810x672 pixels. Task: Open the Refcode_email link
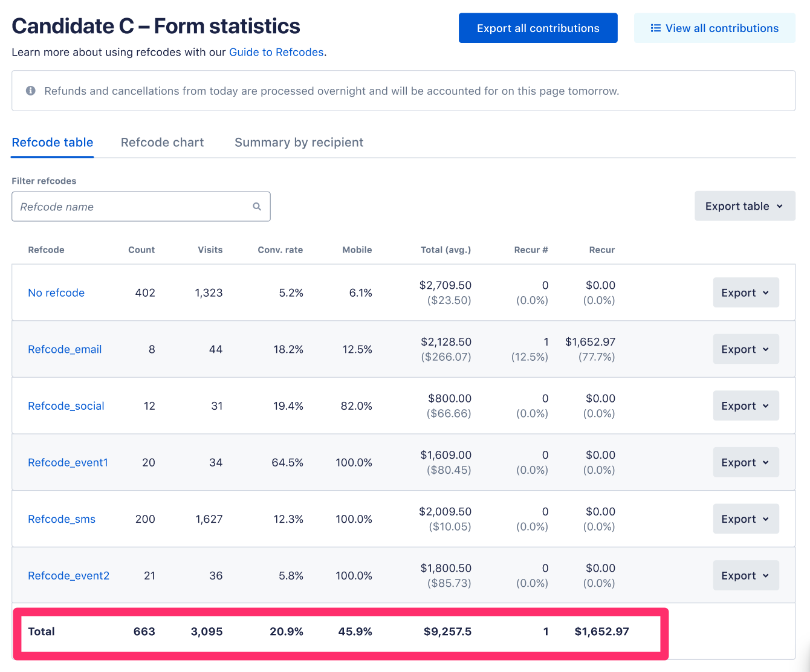tap(65, 349)
